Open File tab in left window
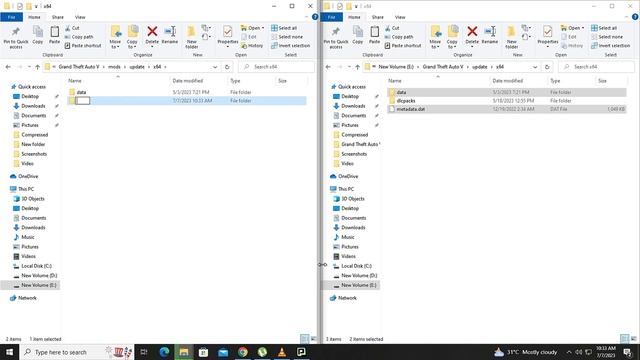The width and height of the screenshot is (640, 360). pos(11,17)
